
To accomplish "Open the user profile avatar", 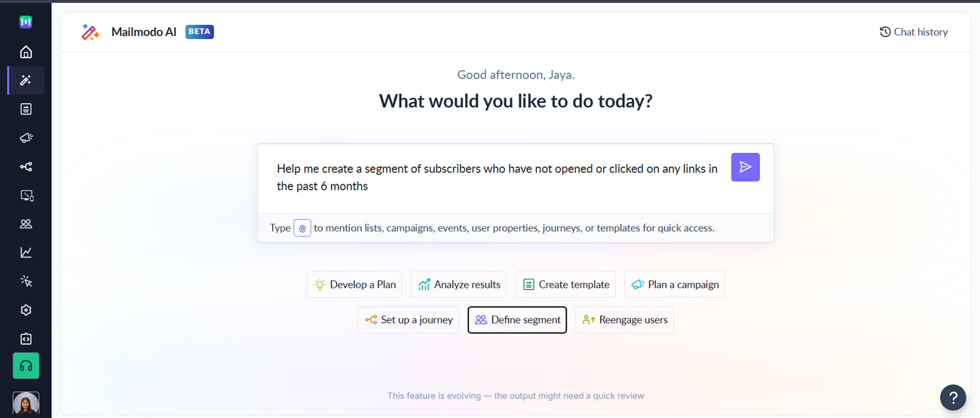I will coord(26,404).
